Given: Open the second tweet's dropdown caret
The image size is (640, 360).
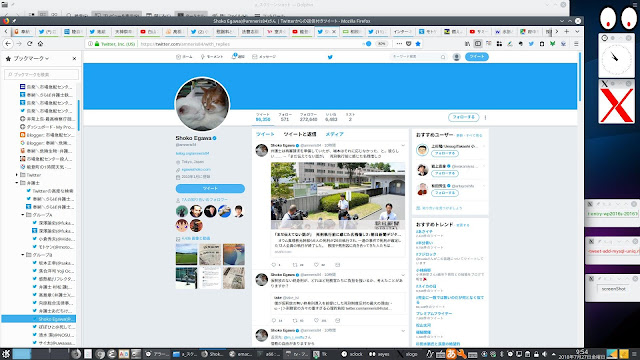Looking at the screenshot, I should [x=403, y=275].
